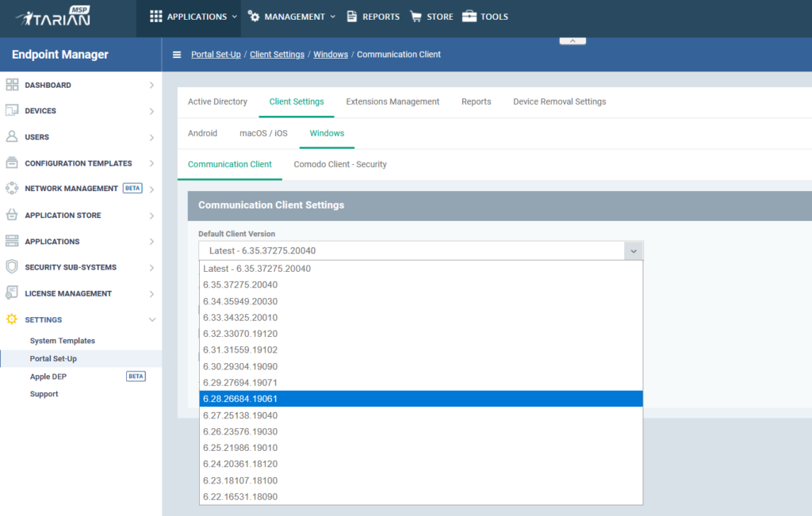Collapse the top header bar handle
The width and height of the screenshot is (812, 516).
tap(573, 41)
